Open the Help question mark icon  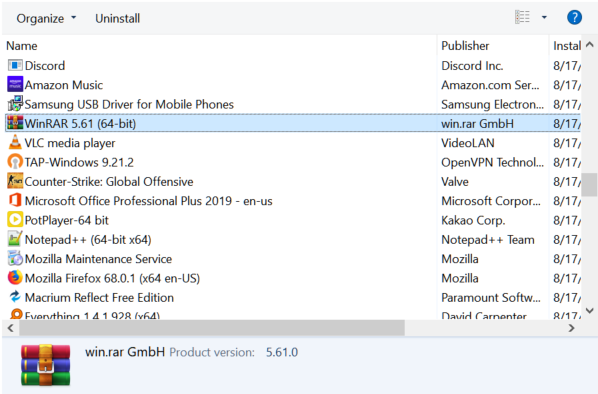click(574, 18)
